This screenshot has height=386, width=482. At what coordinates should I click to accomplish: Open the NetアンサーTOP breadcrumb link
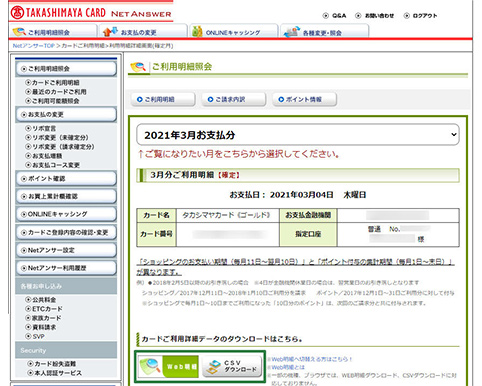click(x=33, y=46)
